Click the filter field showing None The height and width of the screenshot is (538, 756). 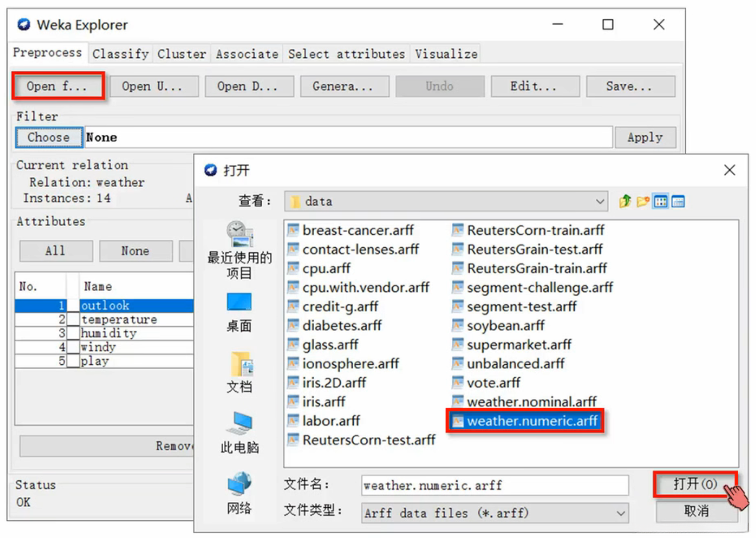(x=348, y=137)
